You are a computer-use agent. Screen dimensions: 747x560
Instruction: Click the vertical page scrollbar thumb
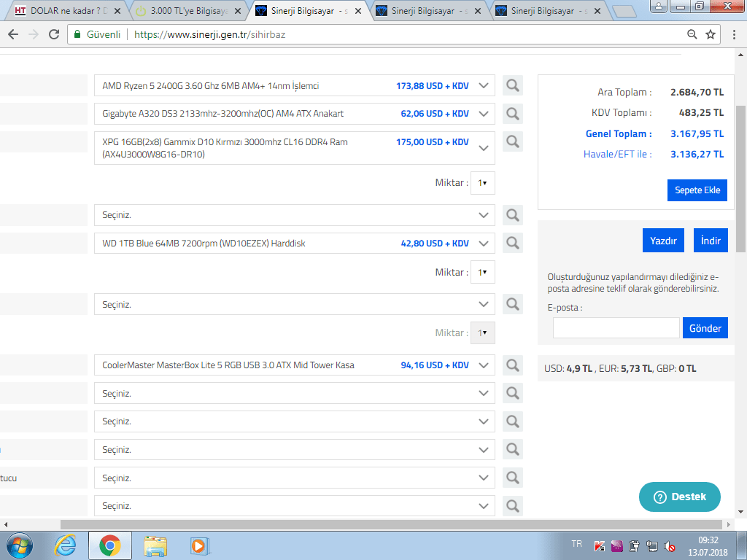coord(741,179)
